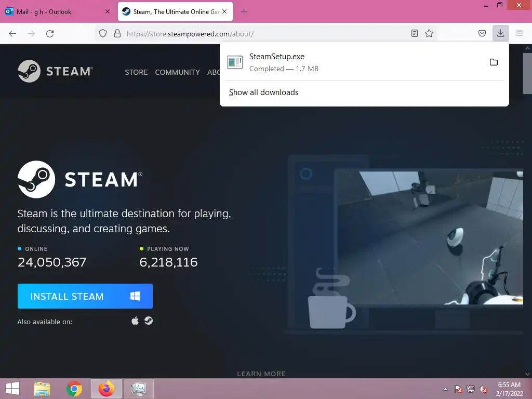Open the system monitor taskbar app
The height and width of the screenshot is (399, 532).
(138, 389)
